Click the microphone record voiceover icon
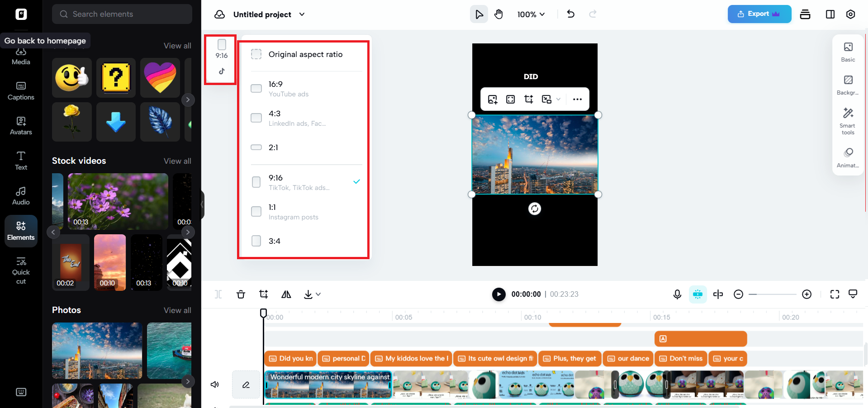 [677, 294]
